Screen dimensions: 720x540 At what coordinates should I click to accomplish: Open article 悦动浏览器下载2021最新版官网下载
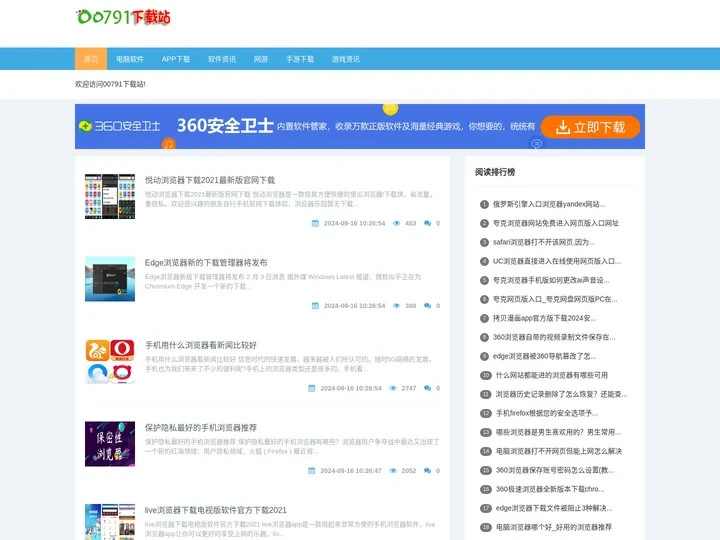(210, 180)
